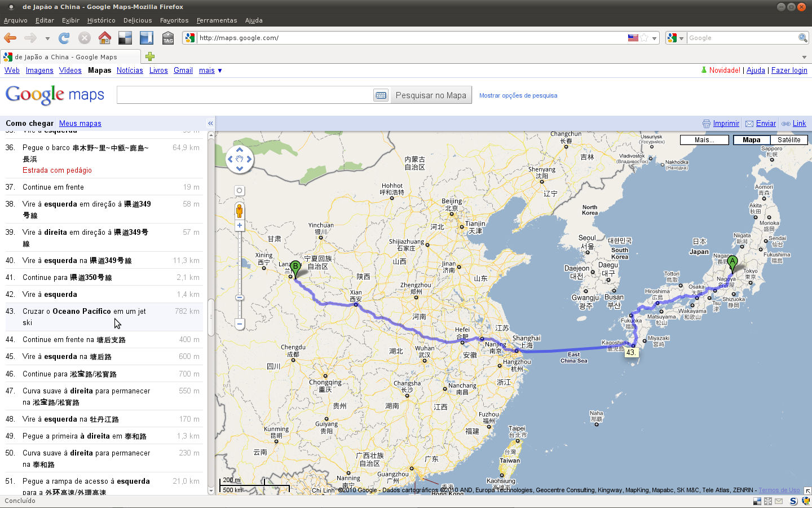This screenshot has height=508, width=812.
Task: Click the map search input field
Action: coord(244,95)
